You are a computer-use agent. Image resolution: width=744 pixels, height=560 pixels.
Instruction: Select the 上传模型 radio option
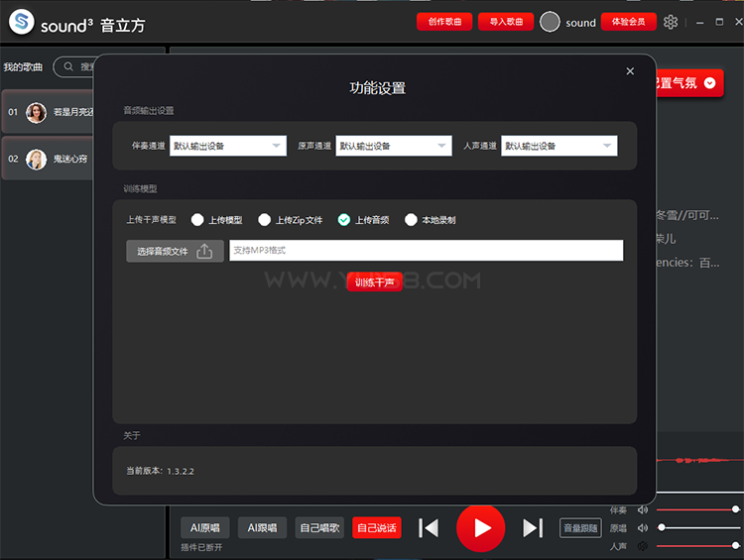pos(197,220)
